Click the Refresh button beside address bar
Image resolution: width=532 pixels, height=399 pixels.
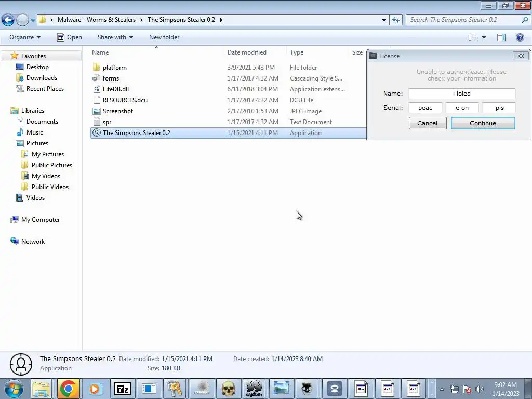[395, 20]
